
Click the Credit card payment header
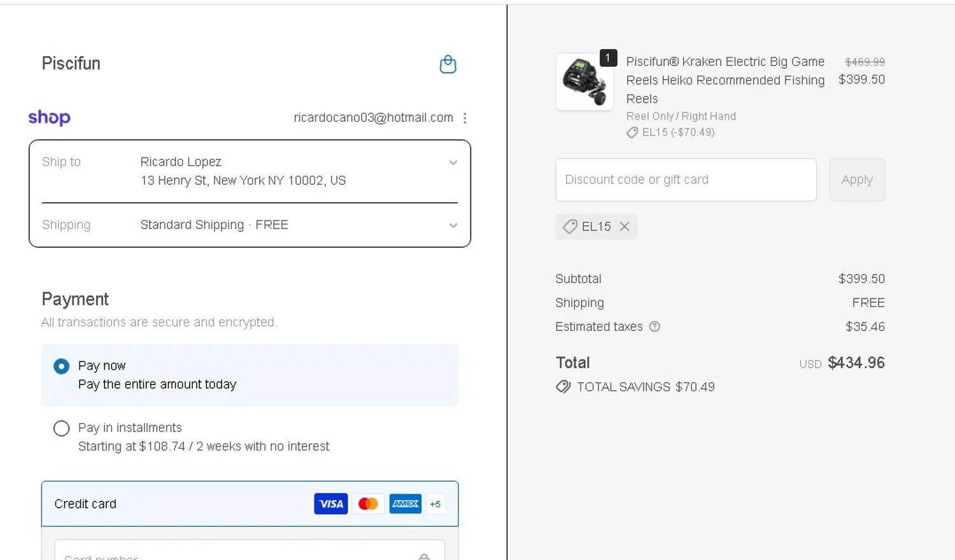click(x=250, y=504)
